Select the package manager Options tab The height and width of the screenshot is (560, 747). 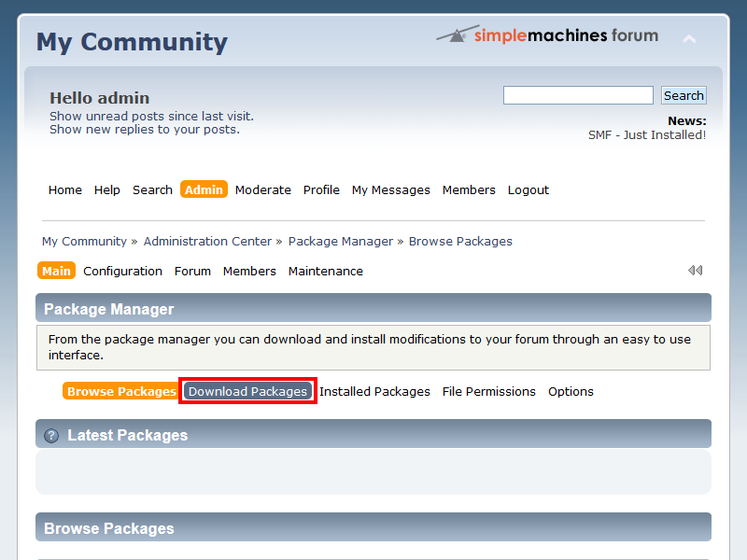click(x=571, y=392)
